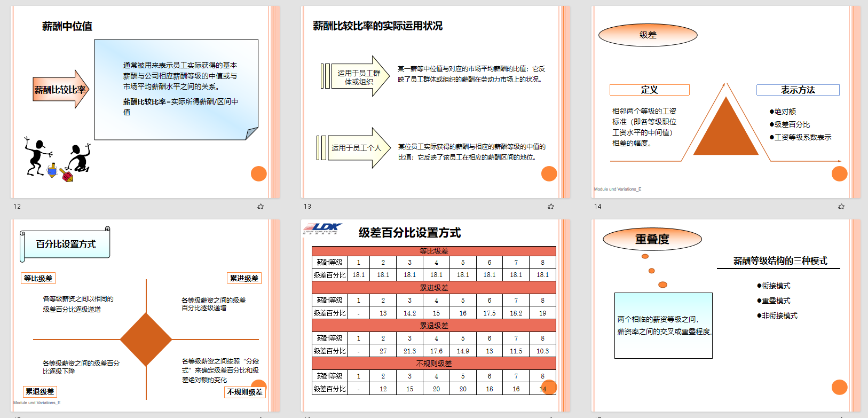Click the 累退级差 label box
The image size is (868, 418).
(x=40, y=391)
